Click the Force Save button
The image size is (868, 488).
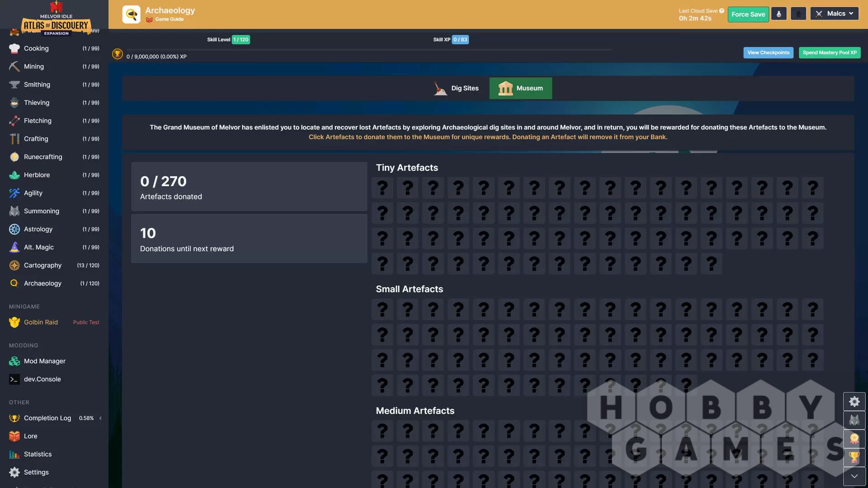[748, 14]
